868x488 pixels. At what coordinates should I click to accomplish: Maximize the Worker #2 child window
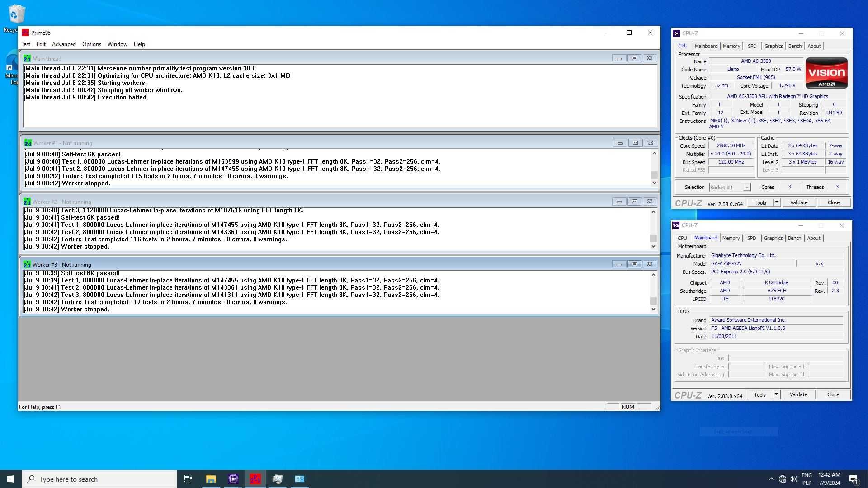pos(634,202)
